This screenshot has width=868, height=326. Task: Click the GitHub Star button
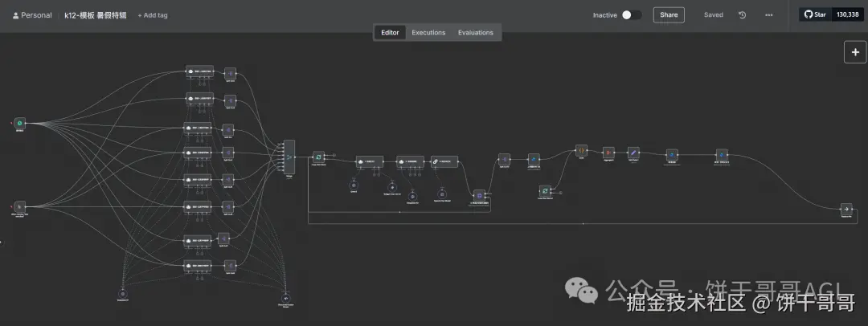coord(816,14)
